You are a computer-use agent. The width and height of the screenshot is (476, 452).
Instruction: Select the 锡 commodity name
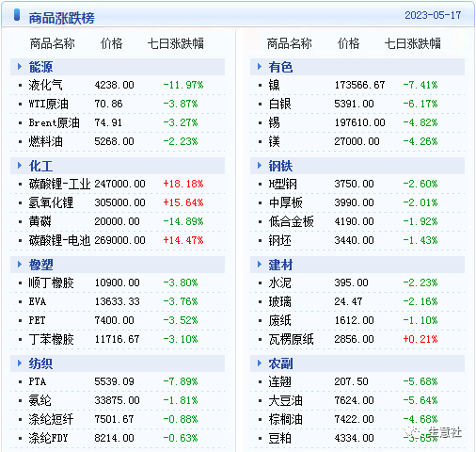tap(275, 122)
